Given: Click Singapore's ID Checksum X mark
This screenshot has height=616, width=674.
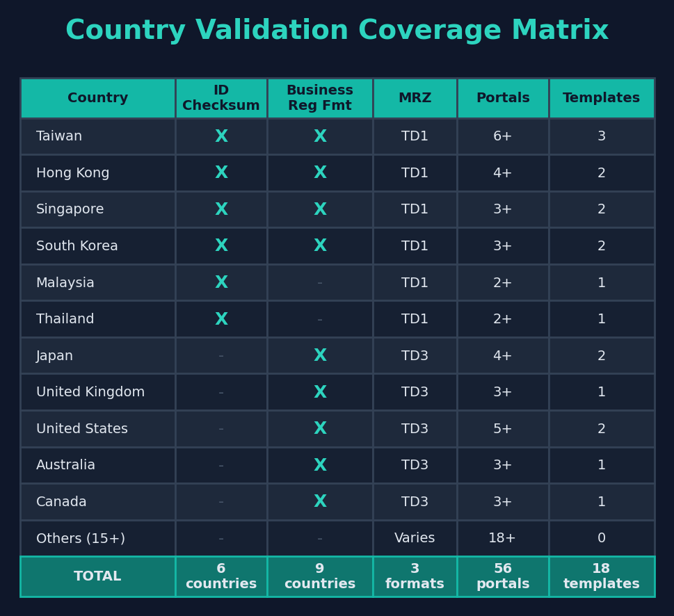Looking at the screenshot, I should [x=221, y=209].
